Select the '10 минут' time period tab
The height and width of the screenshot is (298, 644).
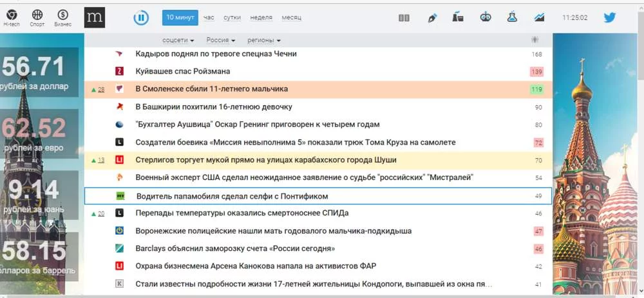[180, 17]
